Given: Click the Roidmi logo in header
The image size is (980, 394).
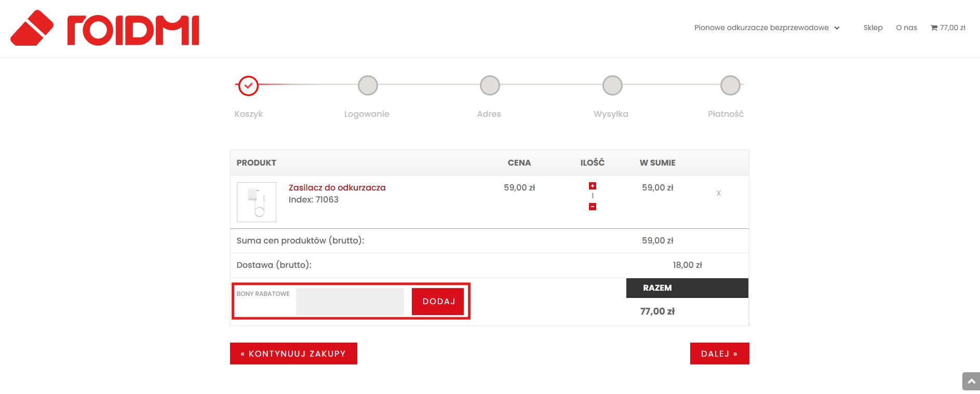Looking at the screenshot, I should (x=105, y=29).
